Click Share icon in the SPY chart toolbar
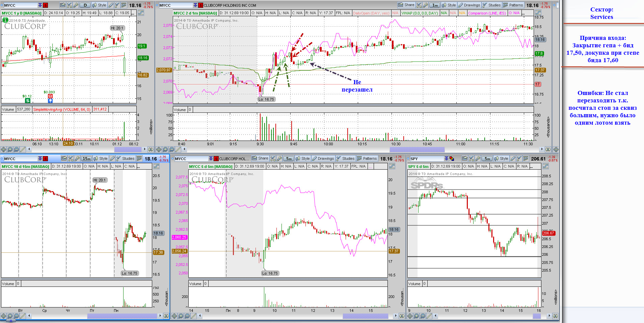The image size is (644, 323). pos(465,158)
